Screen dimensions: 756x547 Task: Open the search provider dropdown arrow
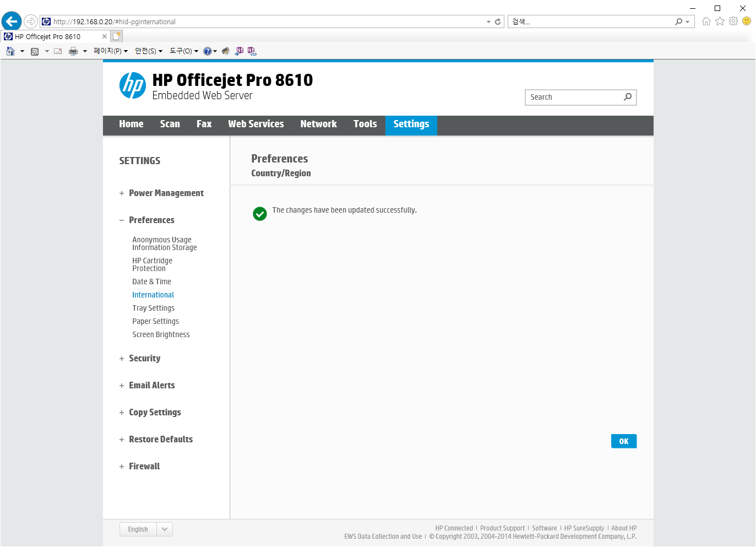pos(687,22)
